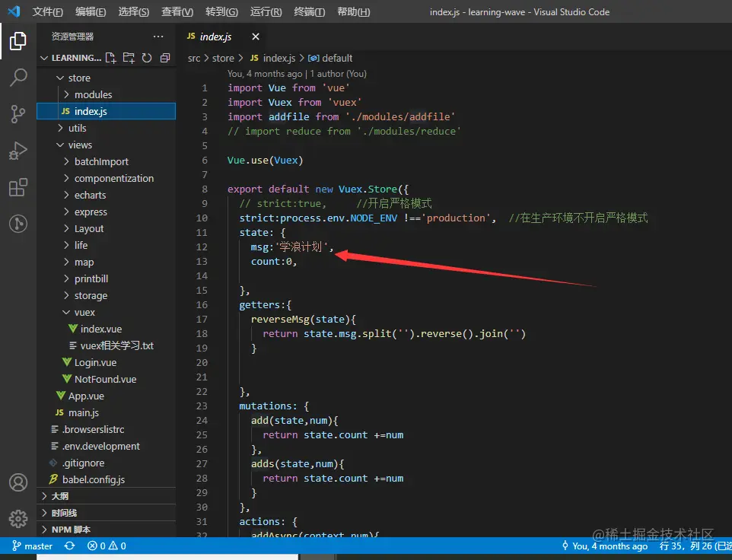
Task: Expand the batchImport folder
Action: coord(106,162)
